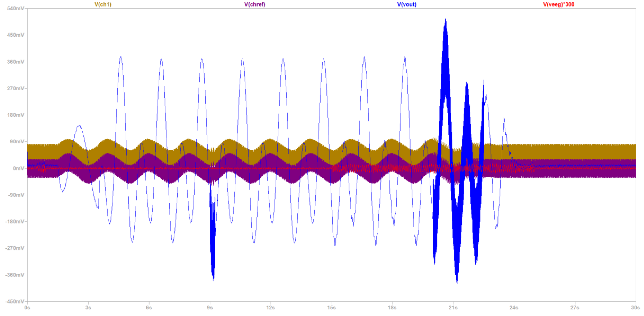Screen dimensions: 644x316
Task: Click the 30s end time label
Action: pos(635,308)
